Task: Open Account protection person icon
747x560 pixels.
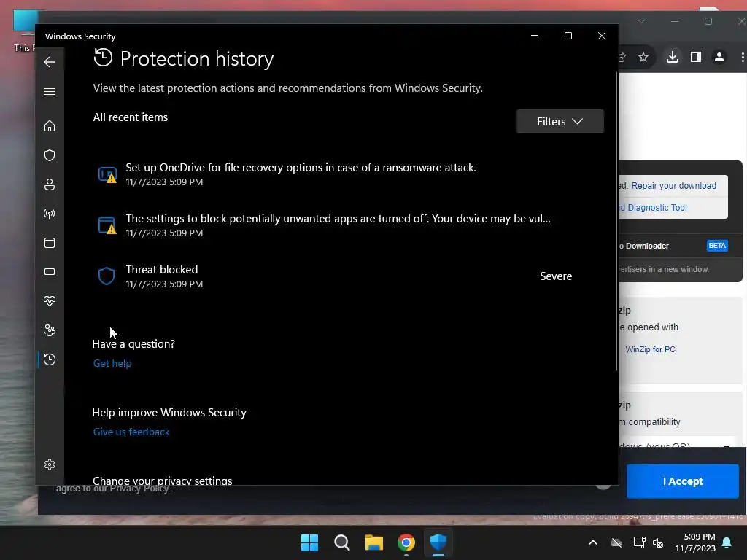Action: coord(50,184)
